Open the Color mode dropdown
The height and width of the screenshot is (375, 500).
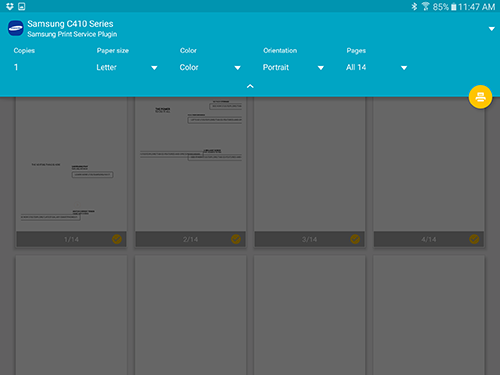210,67
